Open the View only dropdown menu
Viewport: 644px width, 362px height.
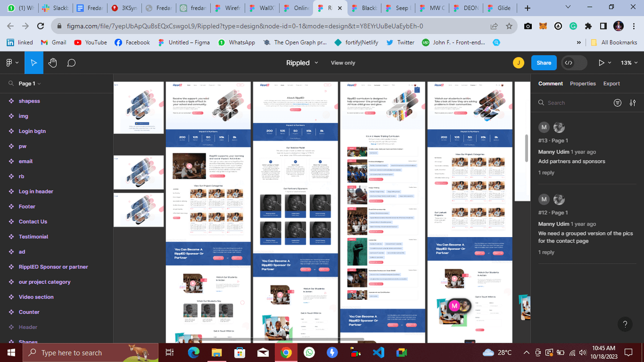(343, 63)
